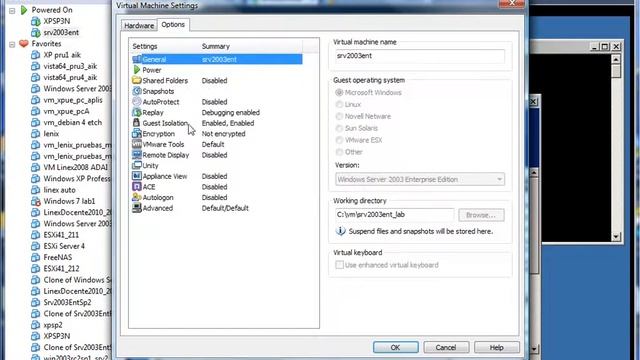
Task: Select the General settings icon
Action: click(137, 59)
